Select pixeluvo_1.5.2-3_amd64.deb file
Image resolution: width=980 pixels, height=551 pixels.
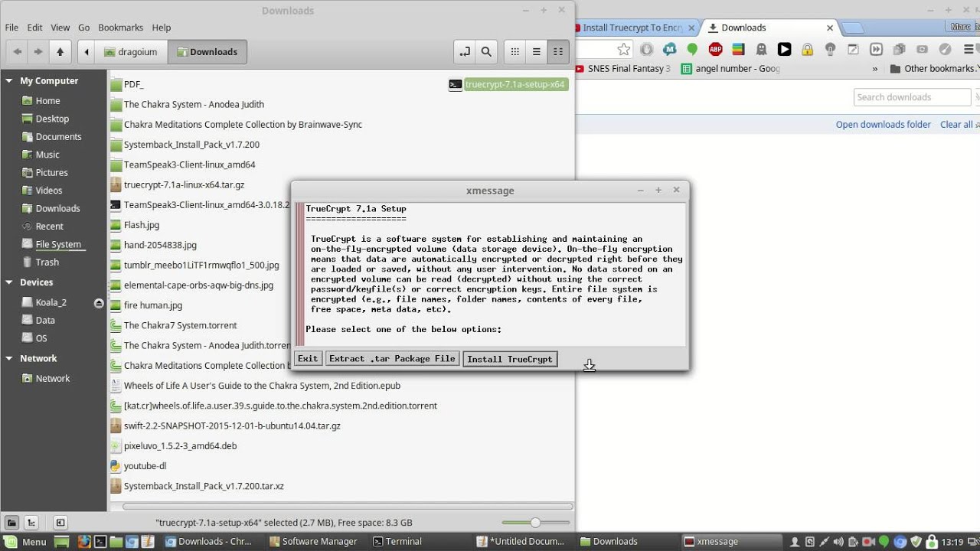(173, 445)
